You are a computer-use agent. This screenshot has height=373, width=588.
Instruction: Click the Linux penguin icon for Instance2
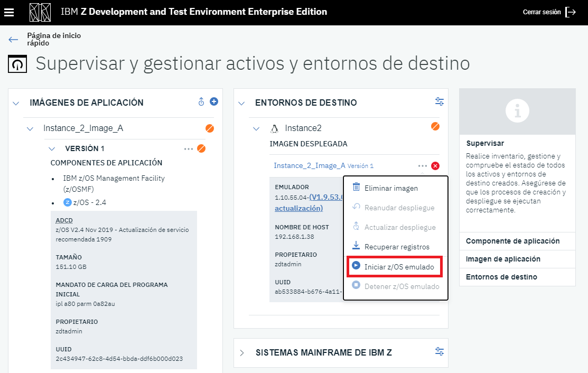coord(275,128)
